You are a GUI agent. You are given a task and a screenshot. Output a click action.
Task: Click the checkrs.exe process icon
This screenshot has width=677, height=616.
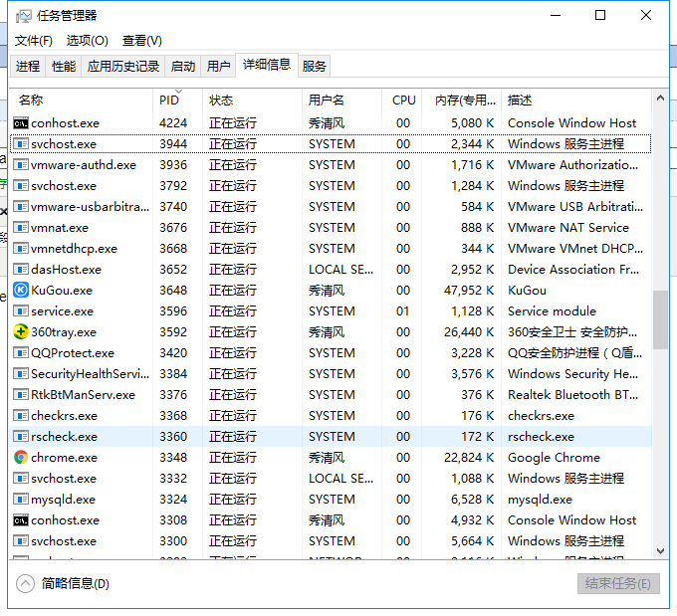point(21,415)
